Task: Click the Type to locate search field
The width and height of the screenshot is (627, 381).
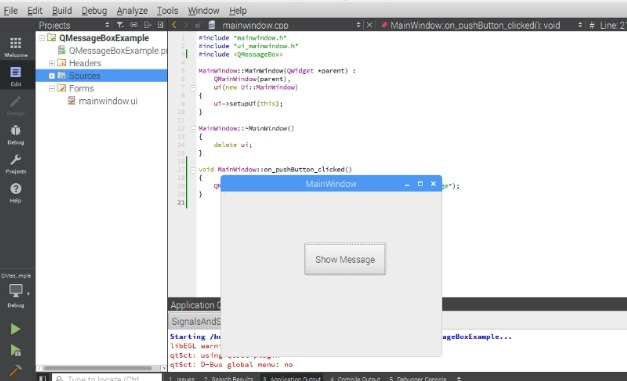Action: click(x=108, y=378)
